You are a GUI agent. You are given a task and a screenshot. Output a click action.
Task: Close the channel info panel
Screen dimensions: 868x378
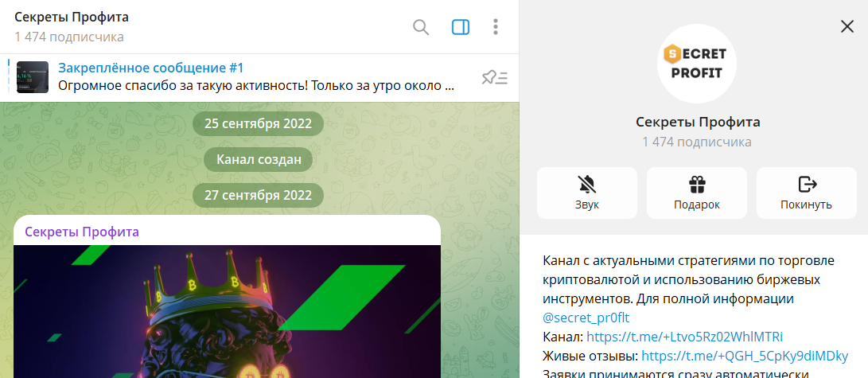pos(847,26)
